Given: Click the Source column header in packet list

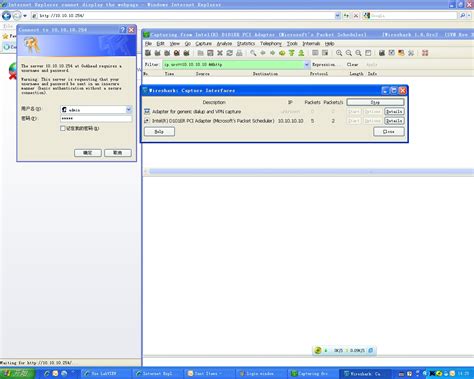Looking at the screenshot, I should pyautogui.click(x=203, y=74).
